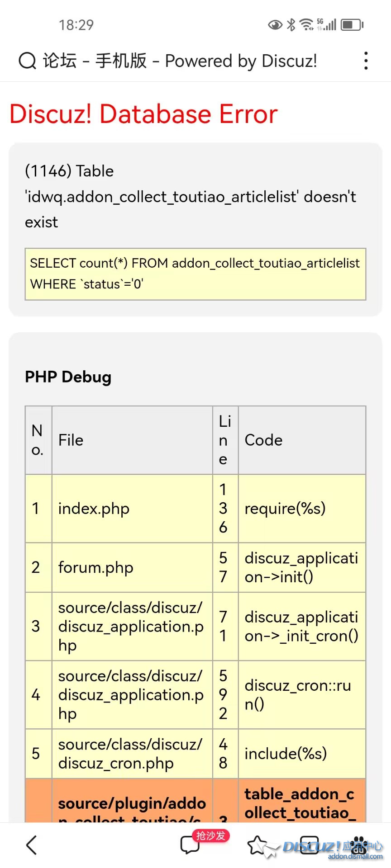
Task: Click the 'source/class/discuz/discuz_cron.php' file cell
Action: click(x=132, y=754)
